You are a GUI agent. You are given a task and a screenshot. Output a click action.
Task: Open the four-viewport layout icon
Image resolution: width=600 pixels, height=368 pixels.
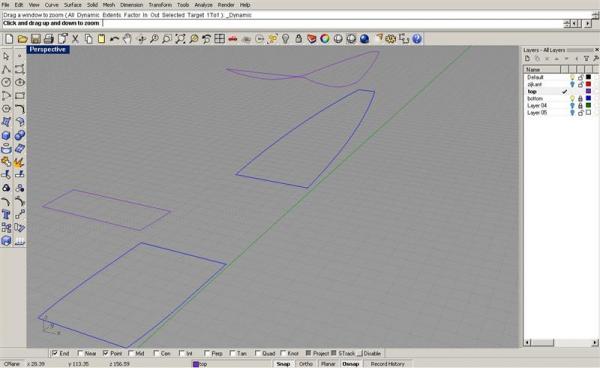pos(219,39)
